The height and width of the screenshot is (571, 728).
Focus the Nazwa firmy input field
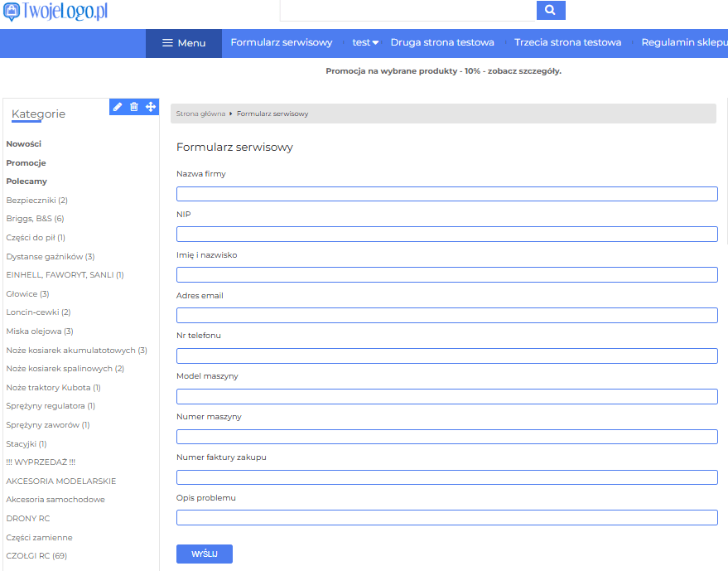(446, 194)
